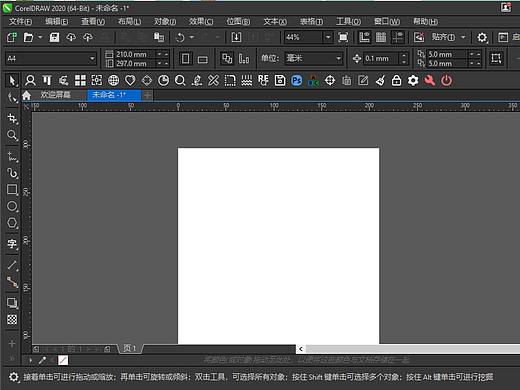Click the red power plugin icon
520x390 pixels.
(x=446, y=80)
